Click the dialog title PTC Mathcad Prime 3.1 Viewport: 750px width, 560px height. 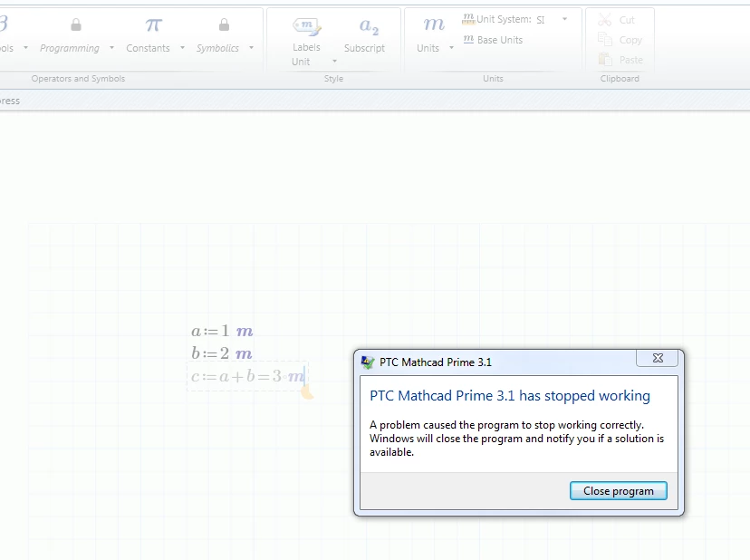(x=436, y=362)
